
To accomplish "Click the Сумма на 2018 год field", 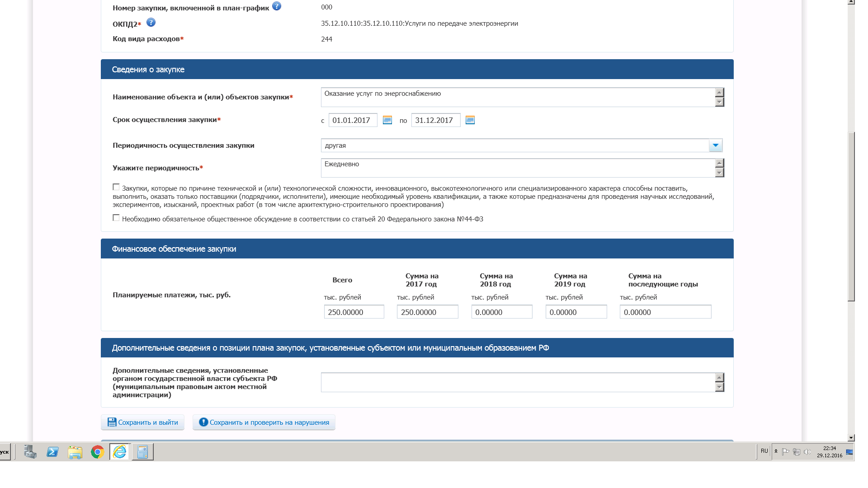I will point(502,312).
